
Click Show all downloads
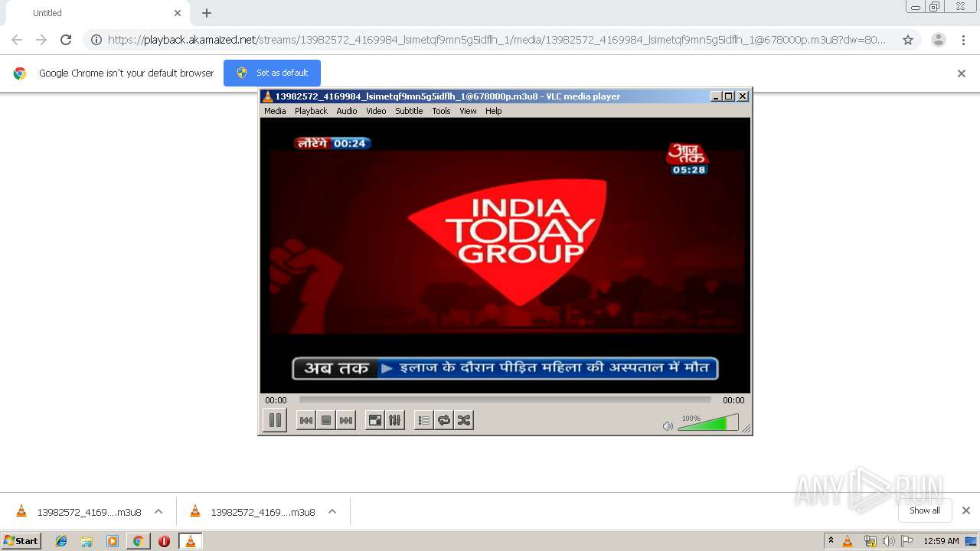pos(925,510)
